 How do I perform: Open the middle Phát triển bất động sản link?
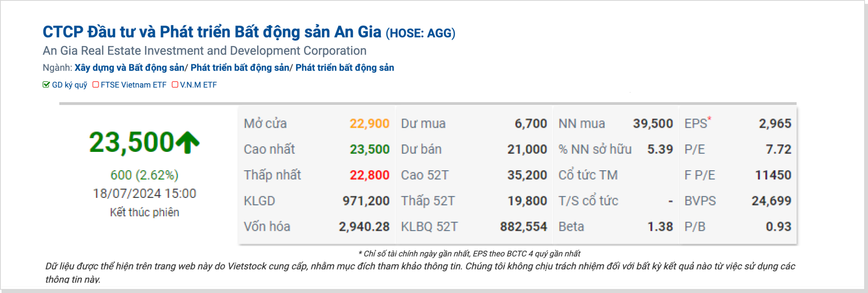[x=240, y=68]
